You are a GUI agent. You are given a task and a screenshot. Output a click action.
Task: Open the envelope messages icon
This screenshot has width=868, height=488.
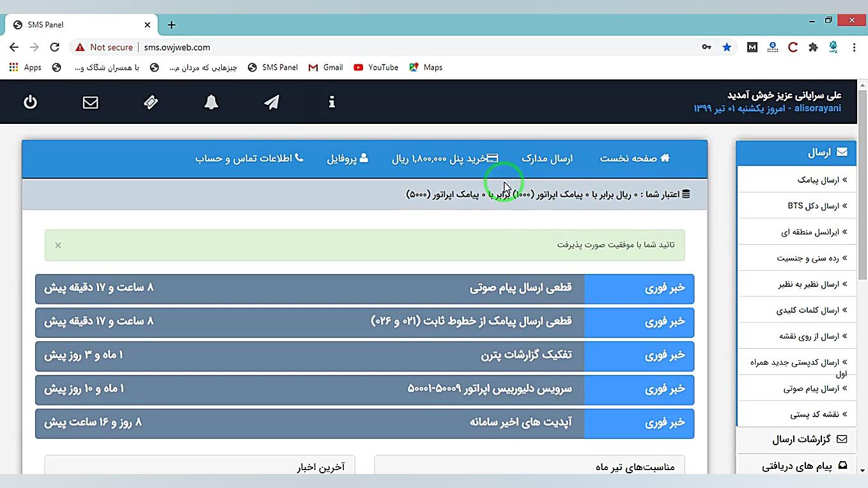click(90, 102)
